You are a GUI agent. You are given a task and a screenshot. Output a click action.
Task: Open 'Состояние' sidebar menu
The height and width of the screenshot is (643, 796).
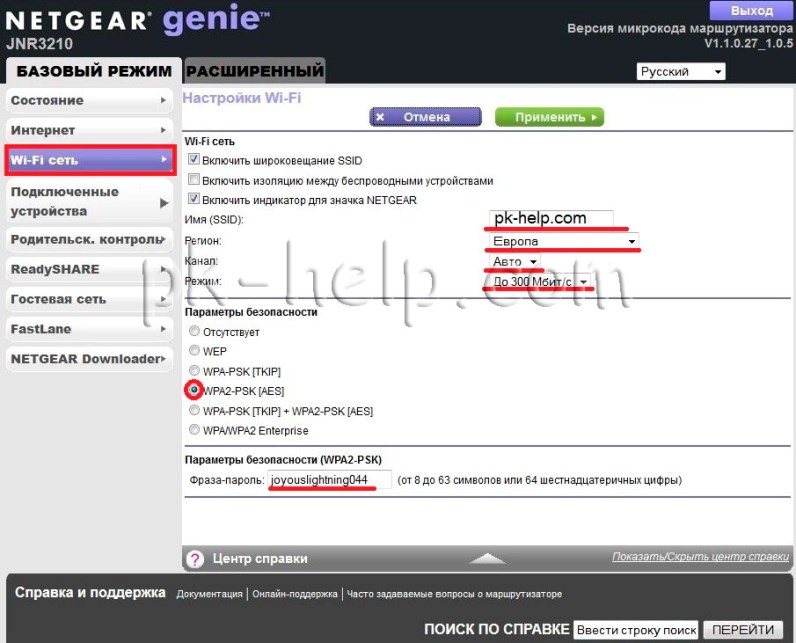[89, 100]
